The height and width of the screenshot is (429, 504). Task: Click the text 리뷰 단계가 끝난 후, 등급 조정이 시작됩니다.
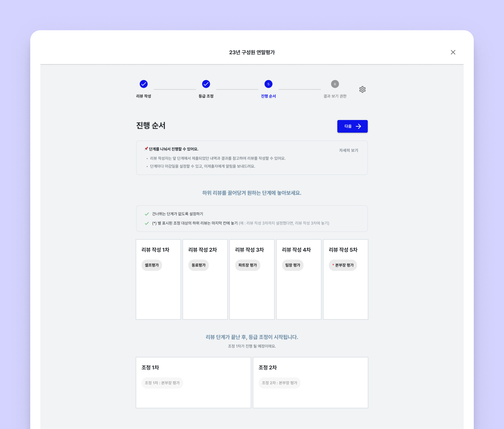(252, 337)
